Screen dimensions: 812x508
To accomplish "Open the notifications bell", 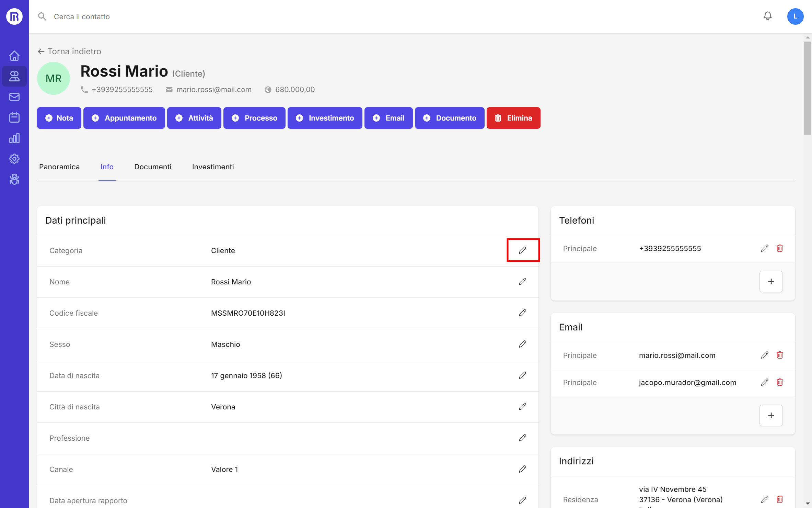I will click(767, 16).
